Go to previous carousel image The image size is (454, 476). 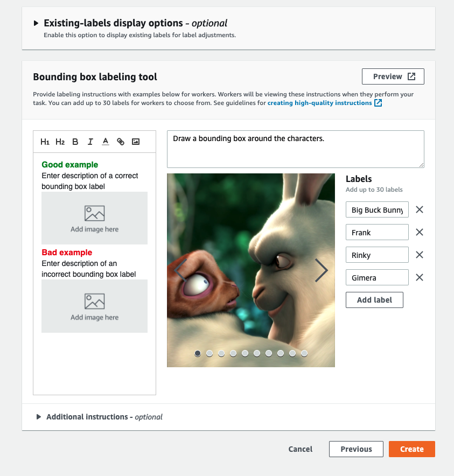tap(180, 270)
